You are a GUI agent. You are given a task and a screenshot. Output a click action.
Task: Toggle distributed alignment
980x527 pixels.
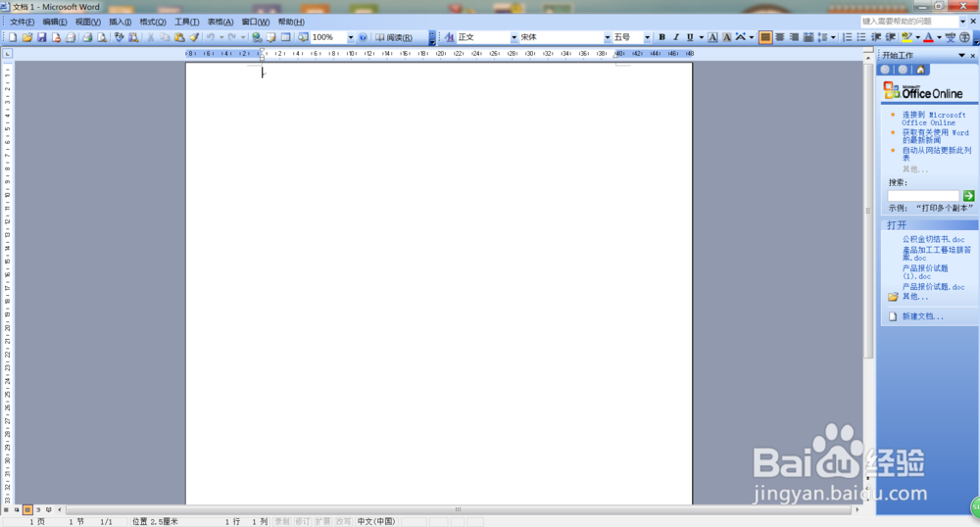808,37
